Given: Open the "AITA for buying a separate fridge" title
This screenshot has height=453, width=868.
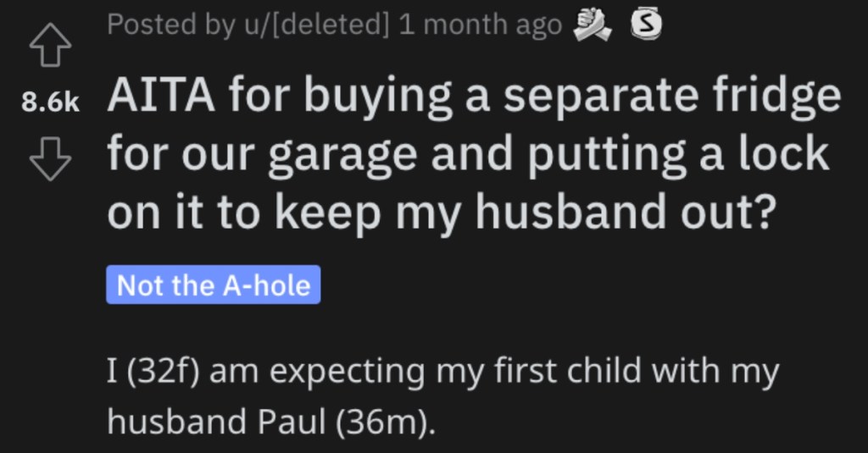Looking at the screenshot, I should tap(475, 154).
